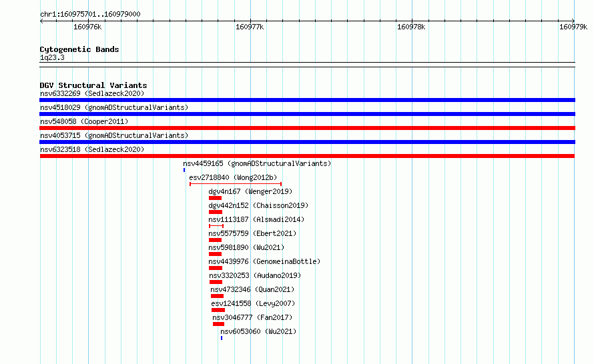Click the red nsv4732346 variant bar
This screenshot has width=594, height=364.
coord(217,296)
